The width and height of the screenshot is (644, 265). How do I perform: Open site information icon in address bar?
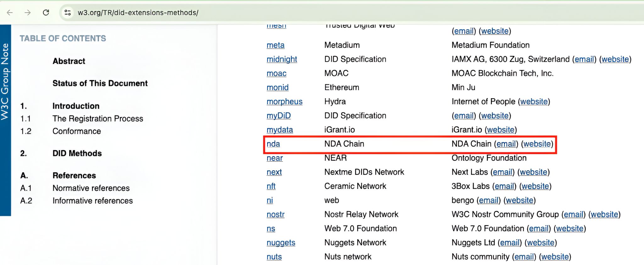(x=68, y=13)
